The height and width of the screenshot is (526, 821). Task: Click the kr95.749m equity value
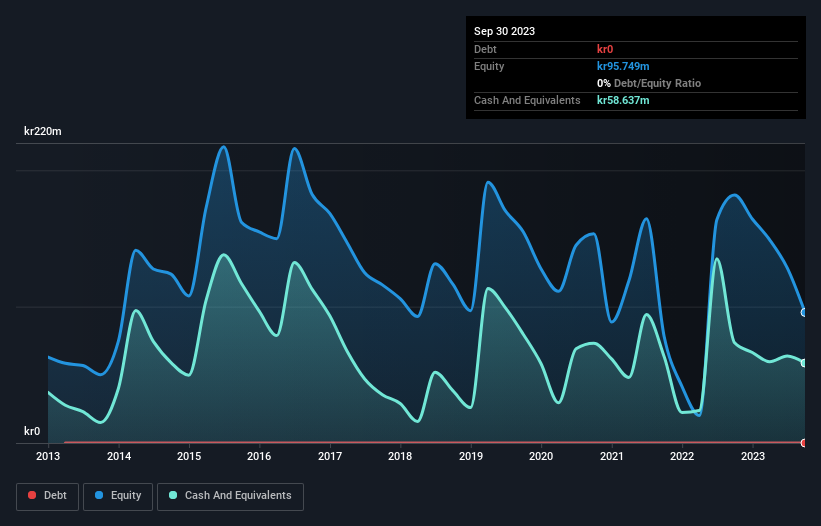[623, 66]
